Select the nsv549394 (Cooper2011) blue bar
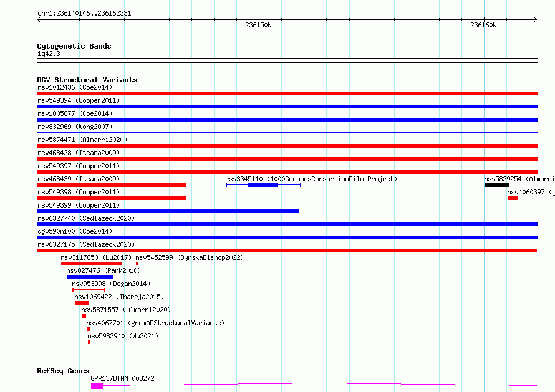 (287, 107)
